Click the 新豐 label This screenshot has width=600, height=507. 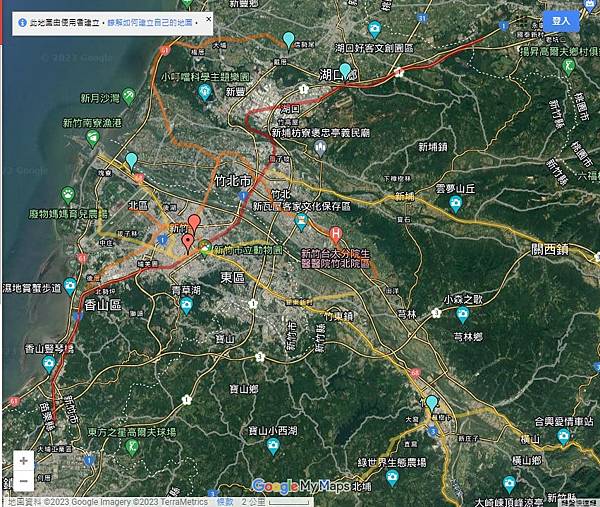(x=235, y=92)
